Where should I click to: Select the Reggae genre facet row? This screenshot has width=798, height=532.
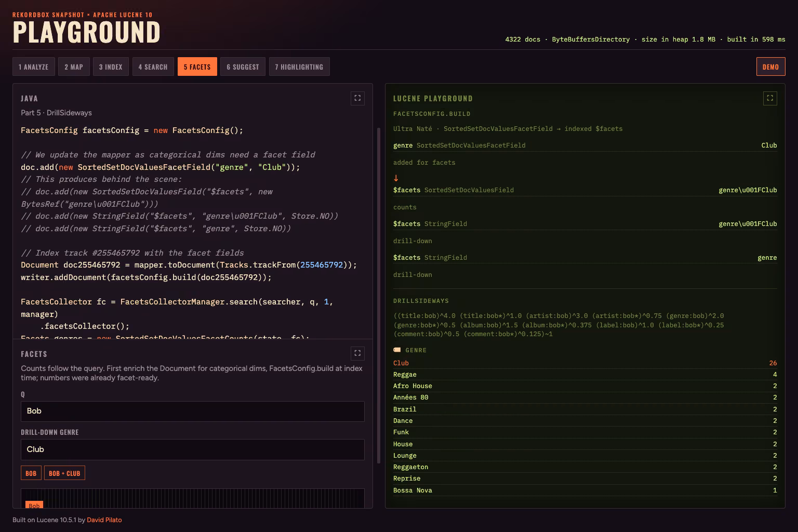585,375
